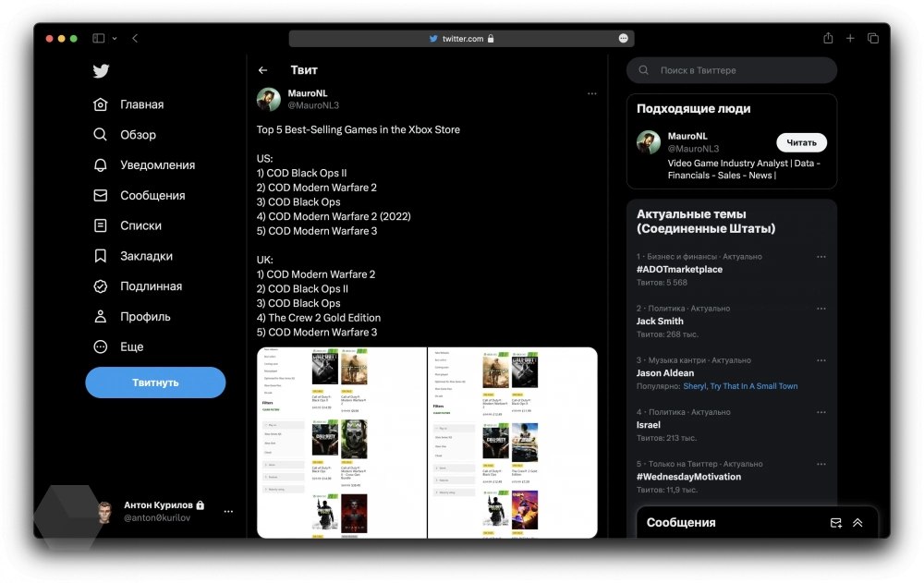Open the left Xbox Store screenshot image

[x=341, y=443]
